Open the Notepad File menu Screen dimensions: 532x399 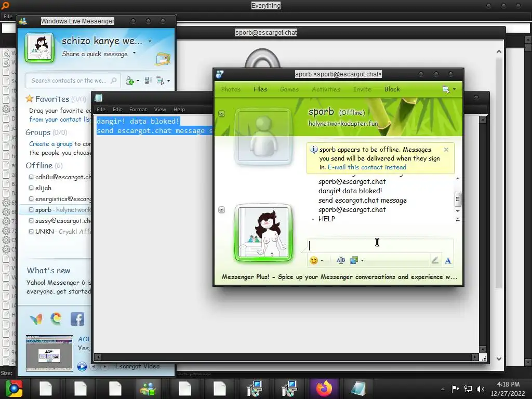(x=101, y=109)
